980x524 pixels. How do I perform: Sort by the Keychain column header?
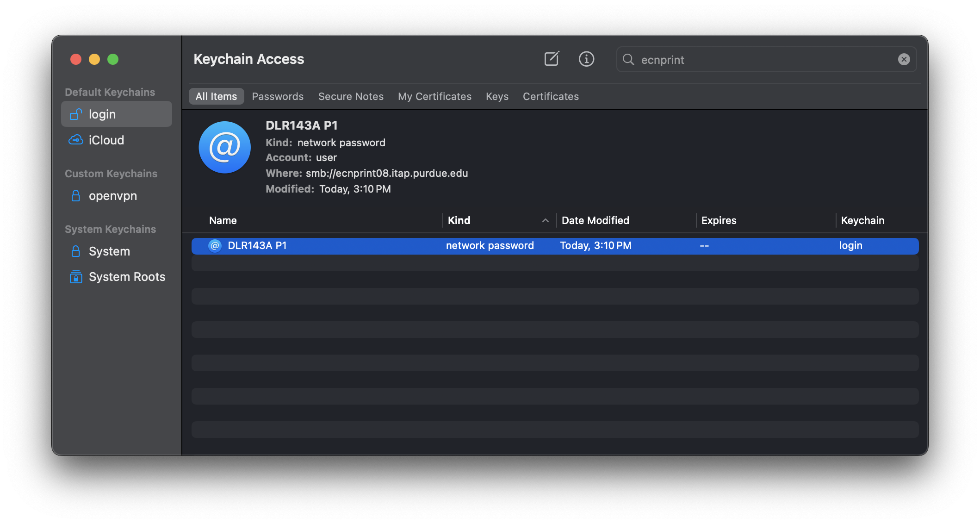(862, 221)
